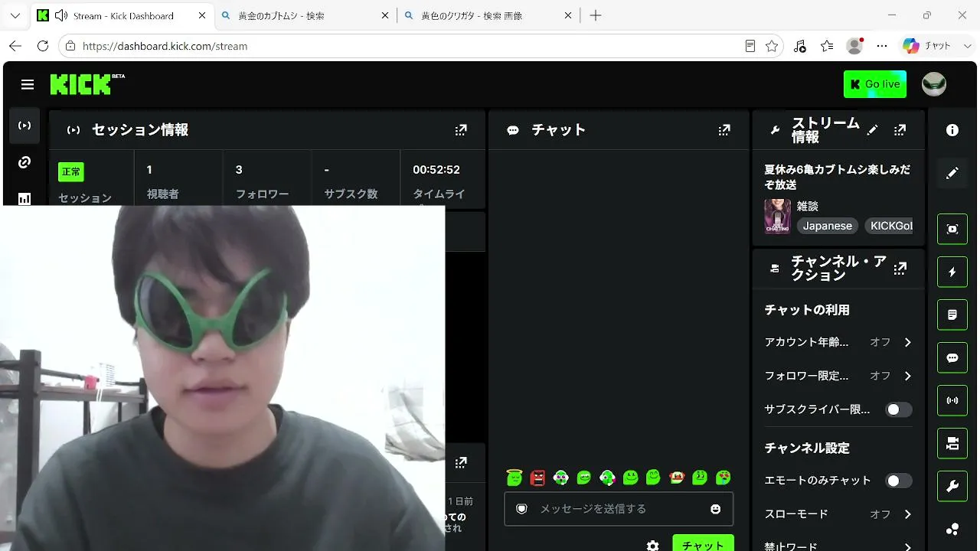Open the emoji picker in message box
980x551 pixels.
(716, 509)
